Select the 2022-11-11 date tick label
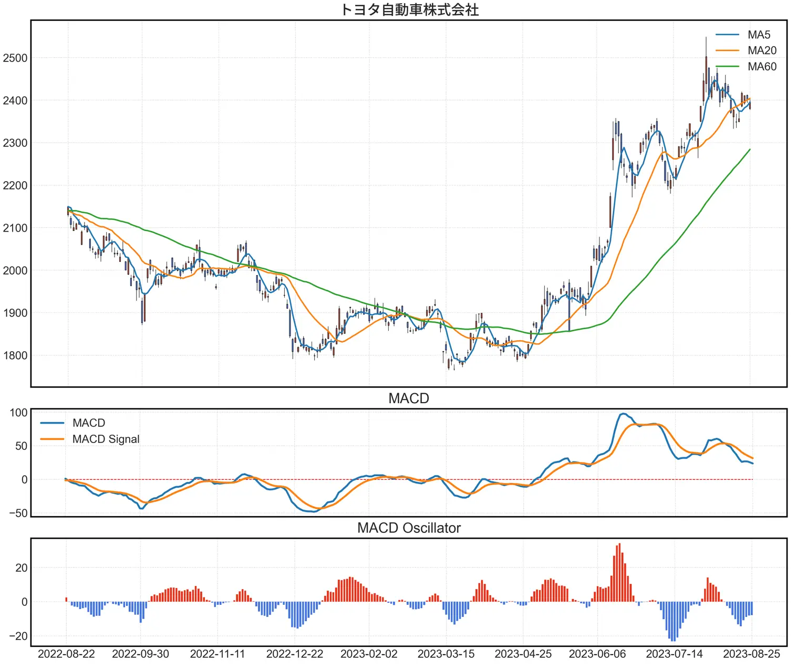Viewport: 807px width, 672px height. [x=218, y=654]
